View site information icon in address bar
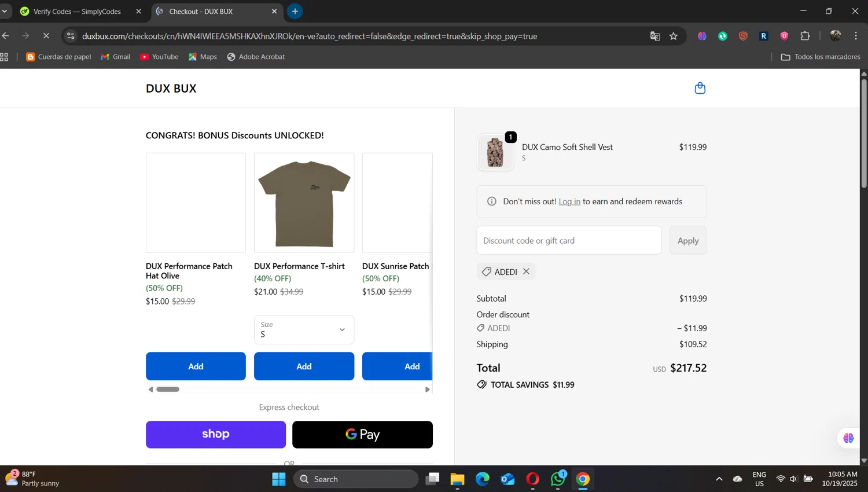The width and height of the screenshot is (868, 492). tap(71, 36)
